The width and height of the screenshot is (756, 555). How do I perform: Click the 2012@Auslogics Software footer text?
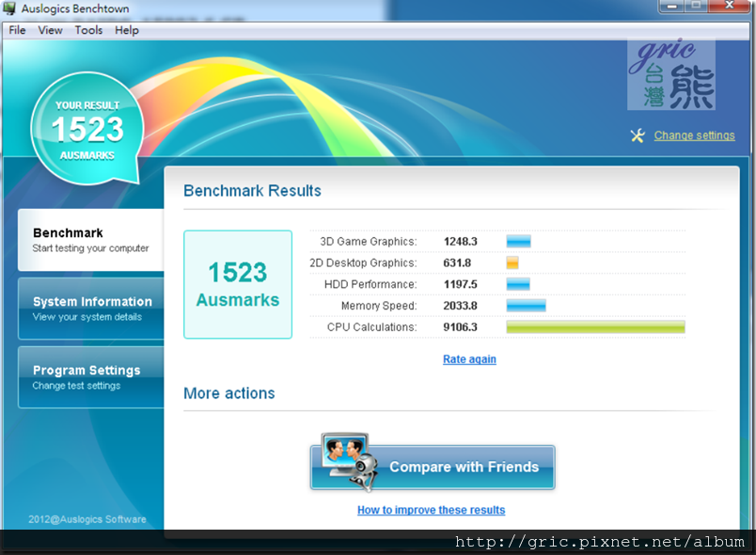click(x=87, y=519)
